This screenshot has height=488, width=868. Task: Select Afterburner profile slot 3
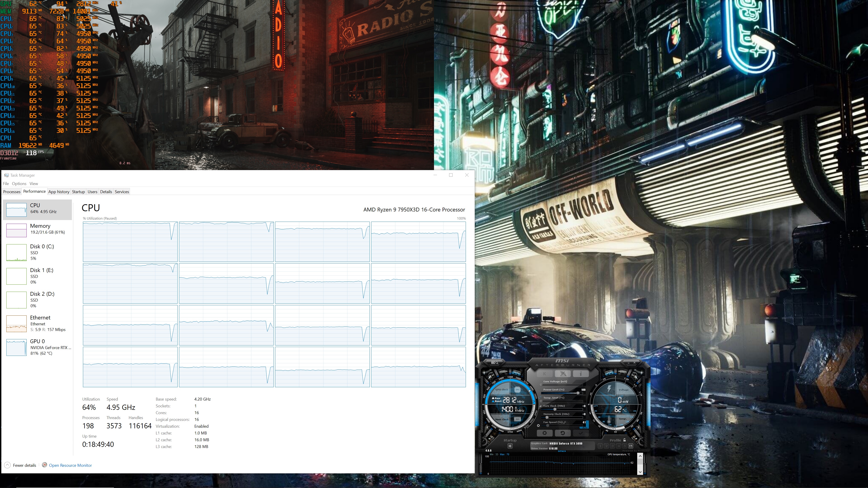(x=612, y=446)
